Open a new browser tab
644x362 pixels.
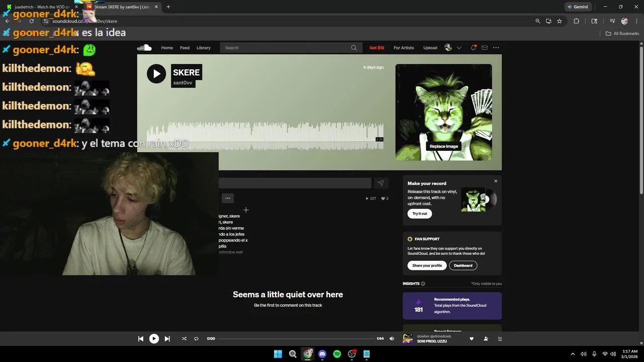(168, 7)
